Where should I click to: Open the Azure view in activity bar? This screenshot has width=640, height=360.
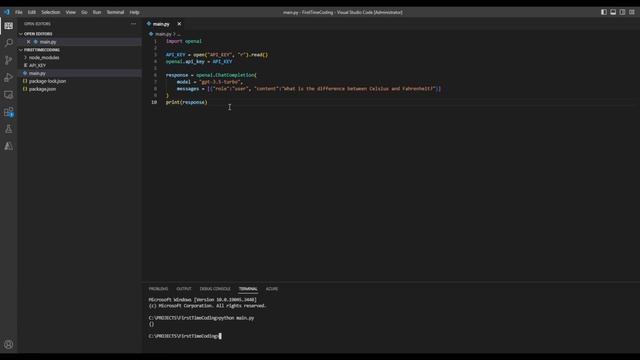point(9,146)
